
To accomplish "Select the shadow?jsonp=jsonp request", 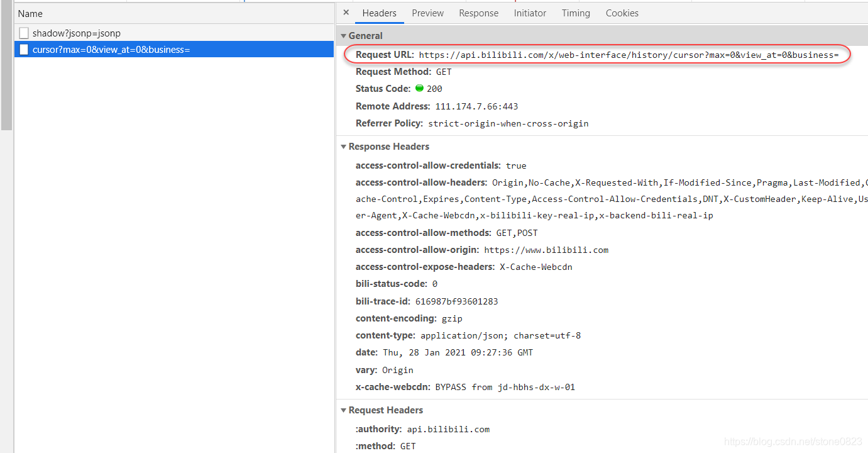I will point(174,33).
